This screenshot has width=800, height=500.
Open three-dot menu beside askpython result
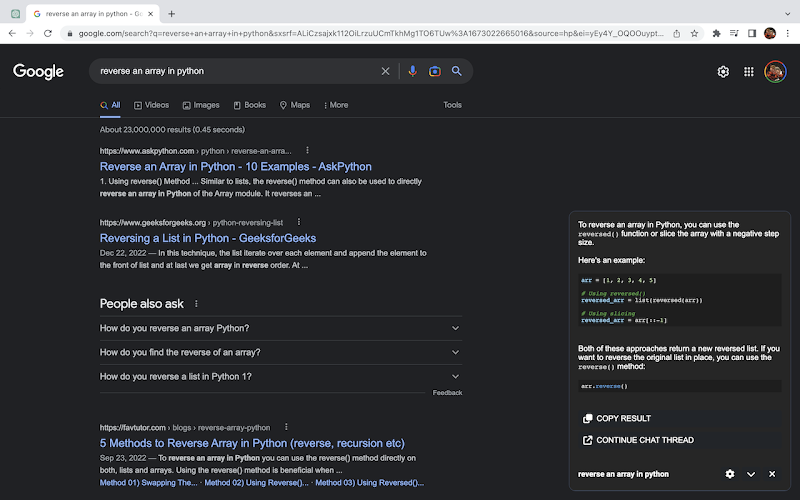tap(307, 150)
